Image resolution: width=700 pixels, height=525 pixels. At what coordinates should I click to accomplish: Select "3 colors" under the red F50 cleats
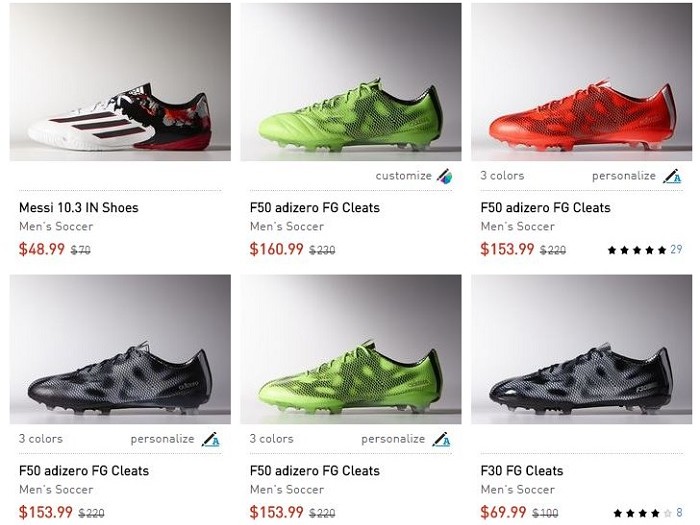coord(502,176)
